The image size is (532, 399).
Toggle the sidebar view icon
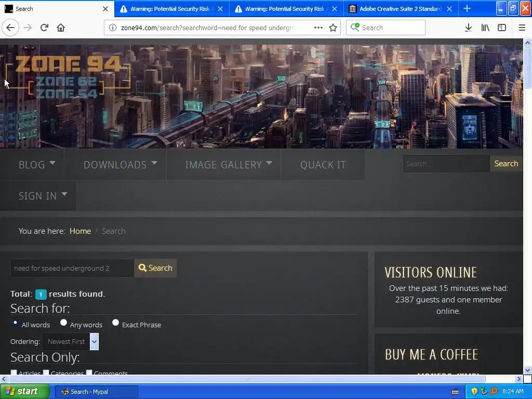tap(502, 28)
